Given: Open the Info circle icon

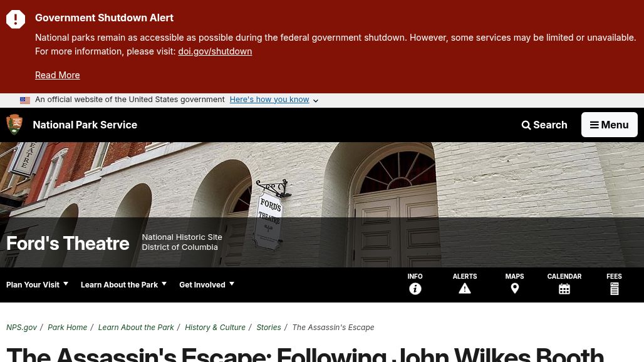Looking at the screenshot, I should coord(415,289).
